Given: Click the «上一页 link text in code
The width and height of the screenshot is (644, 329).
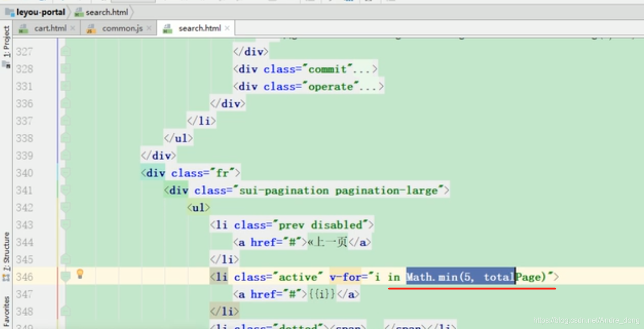Looking at the screenshot, I should [327, 242].
